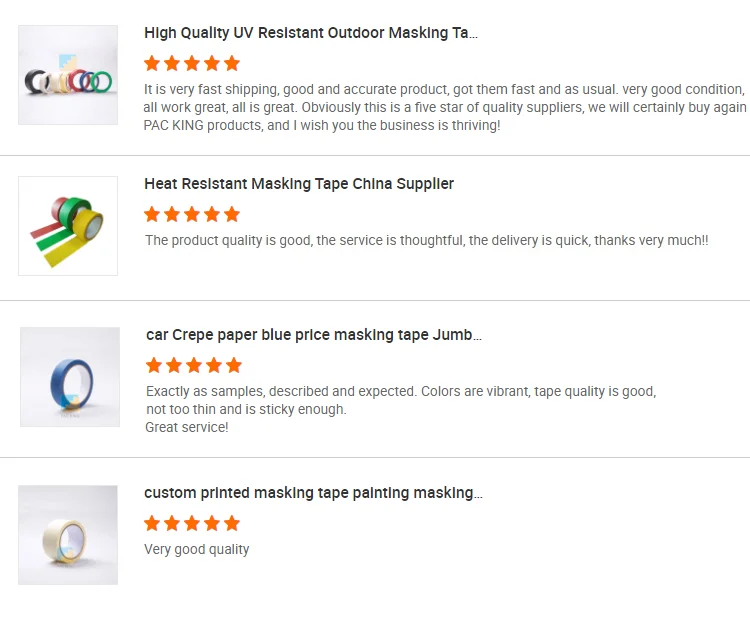
Task: Select the beige masking tape roll thumbnail
Action: pos(68,535)
